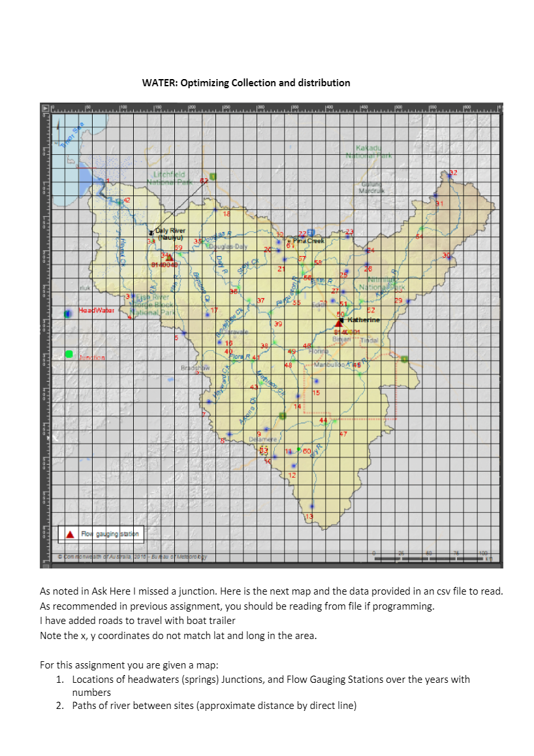This screenshot has width=534, height=756.
Task: Click the 'Kakadu National Park' map label
Action: 369,152
